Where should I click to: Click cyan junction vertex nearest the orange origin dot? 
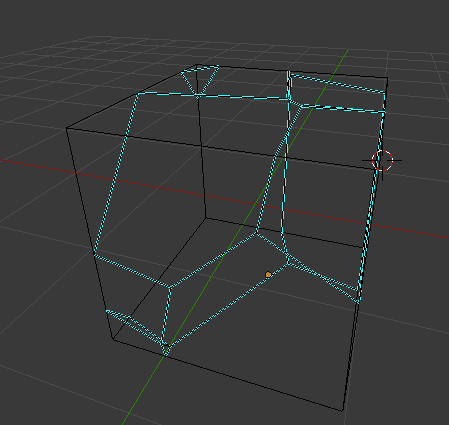[x=288, y=263]
